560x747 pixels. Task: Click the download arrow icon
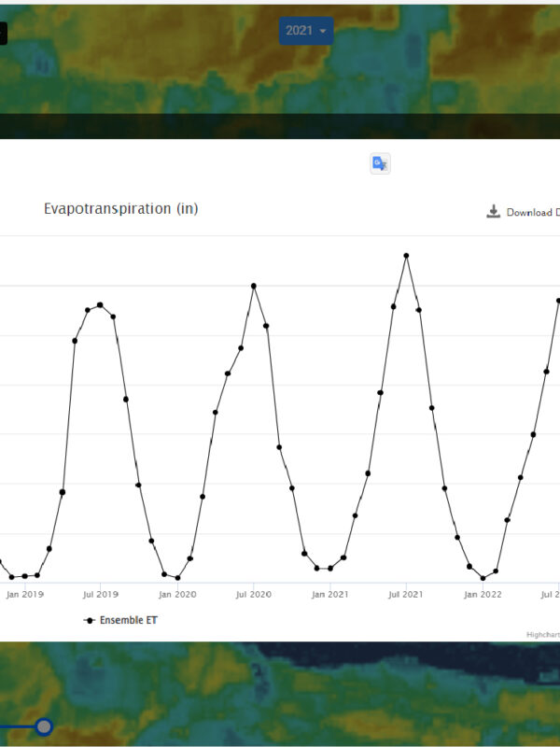494,212
